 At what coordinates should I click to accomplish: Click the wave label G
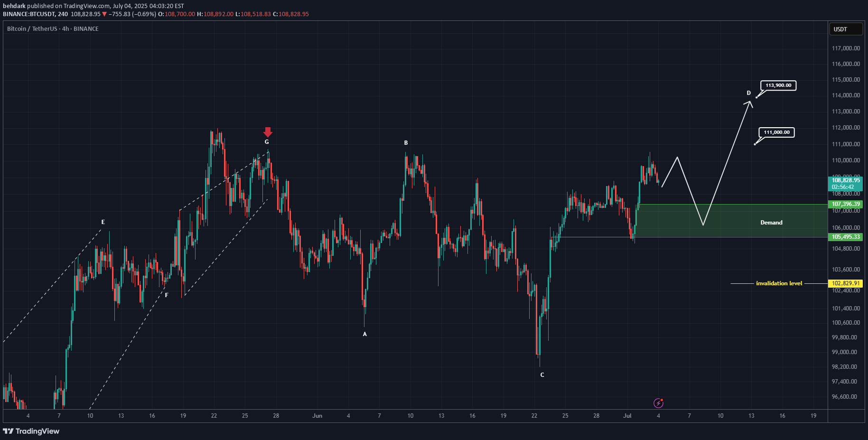(267, 142)
